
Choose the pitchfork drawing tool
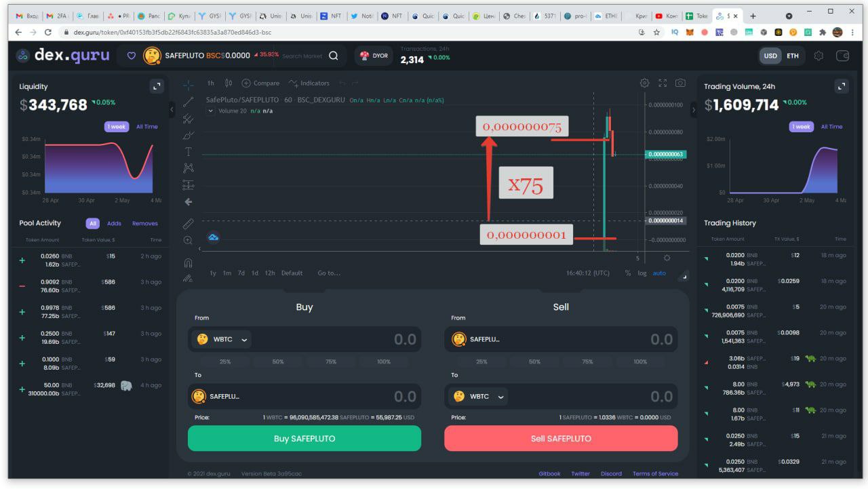click(189, 118)
